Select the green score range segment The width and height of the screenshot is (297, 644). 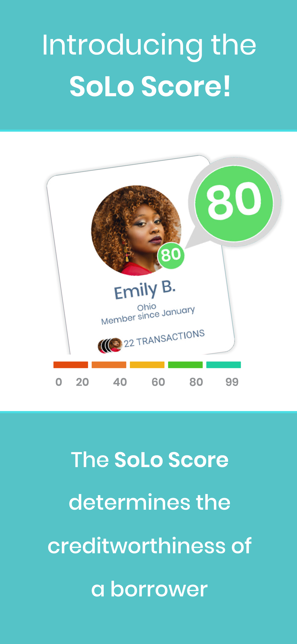[185, 365]
